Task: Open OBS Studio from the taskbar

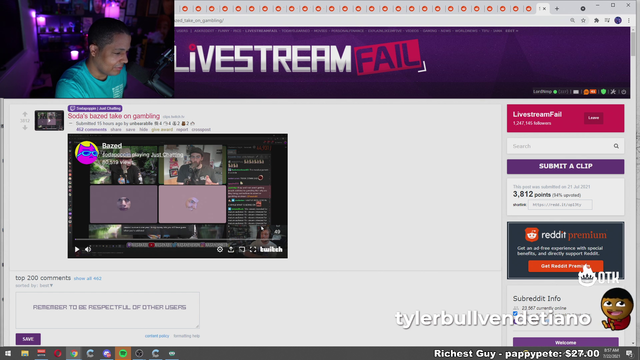Action: click(x=139, y=353)
